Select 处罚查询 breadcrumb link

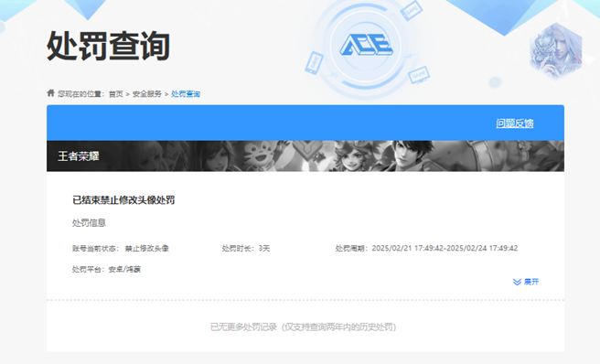[x=186, y=94]
